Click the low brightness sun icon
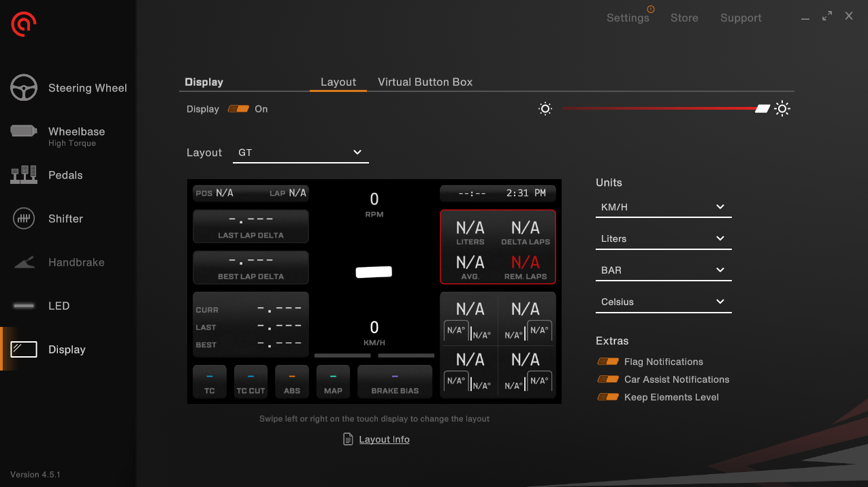 pos(545,109)
